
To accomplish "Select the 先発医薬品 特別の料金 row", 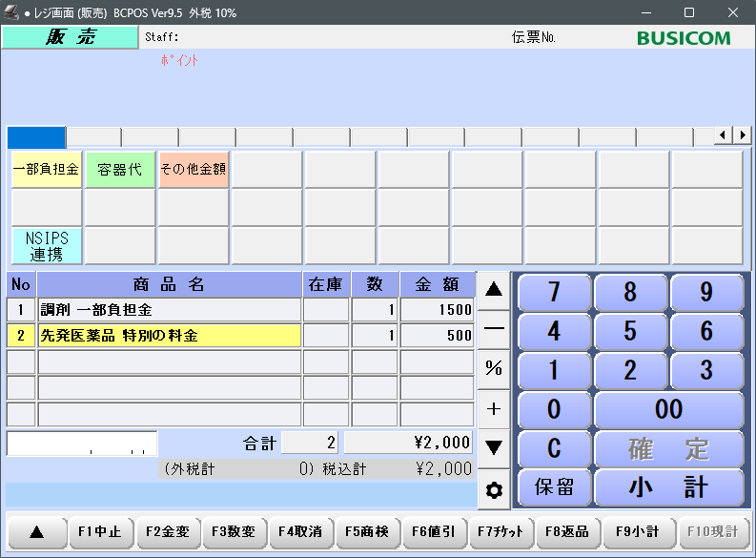I will point(169,336).
